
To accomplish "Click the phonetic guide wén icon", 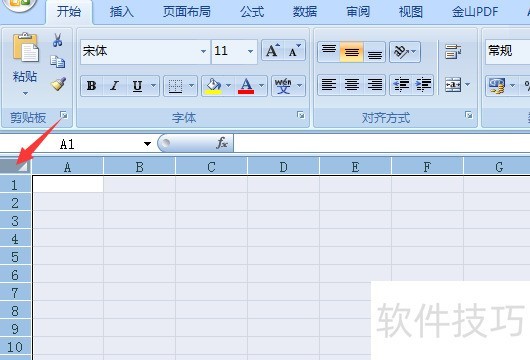I will pyautogui.click(x=283, y=86).
